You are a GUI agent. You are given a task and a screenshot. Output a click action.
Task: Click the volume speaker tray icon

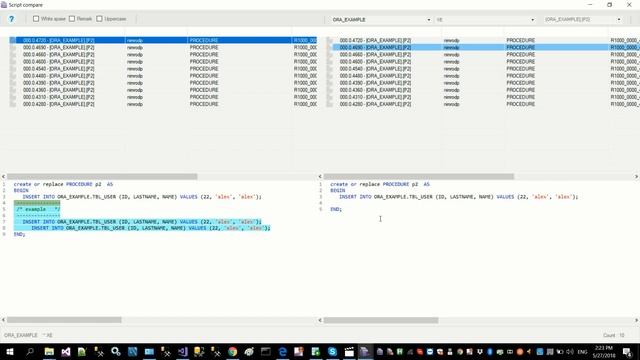pos(570,351)
